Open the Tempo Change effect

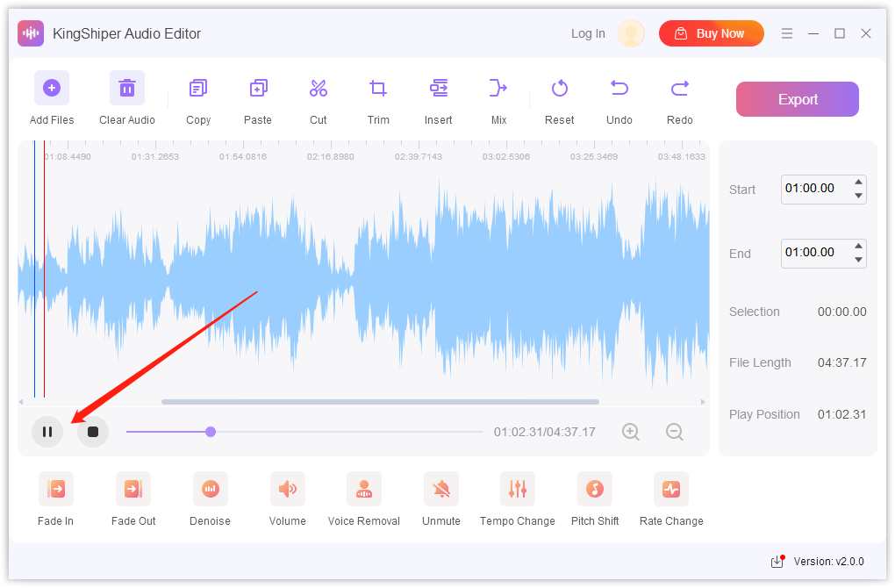point(518,489)
